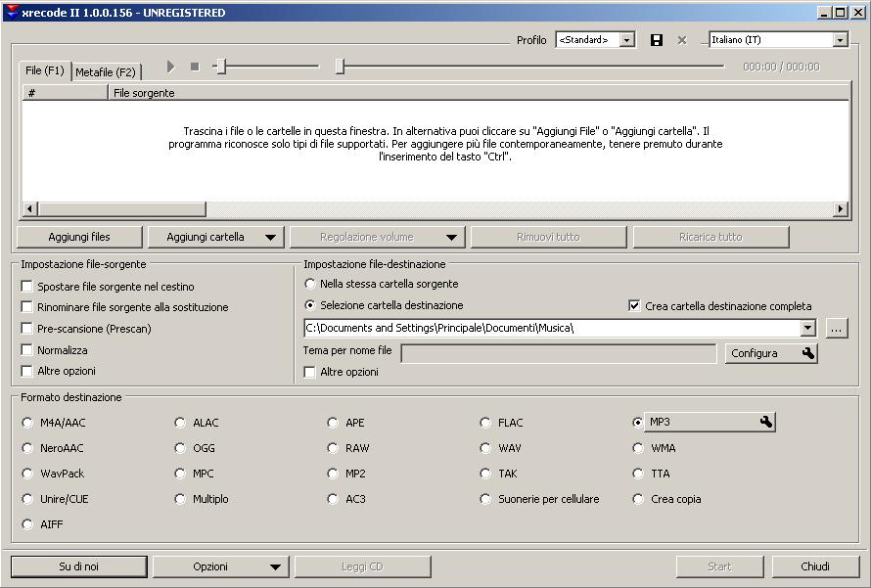
Task: Switch to the Metafile (F2) tab
Action: [107, 72]
